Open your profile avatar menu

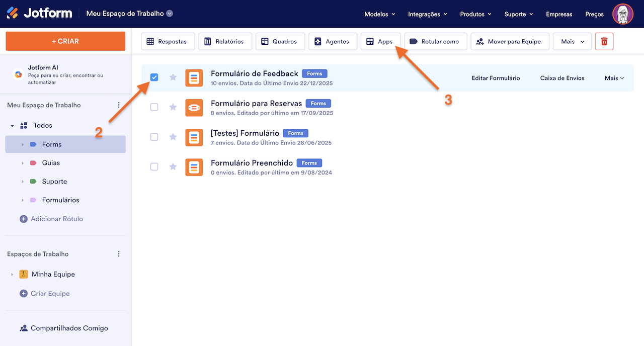click(x=623, y=14)
